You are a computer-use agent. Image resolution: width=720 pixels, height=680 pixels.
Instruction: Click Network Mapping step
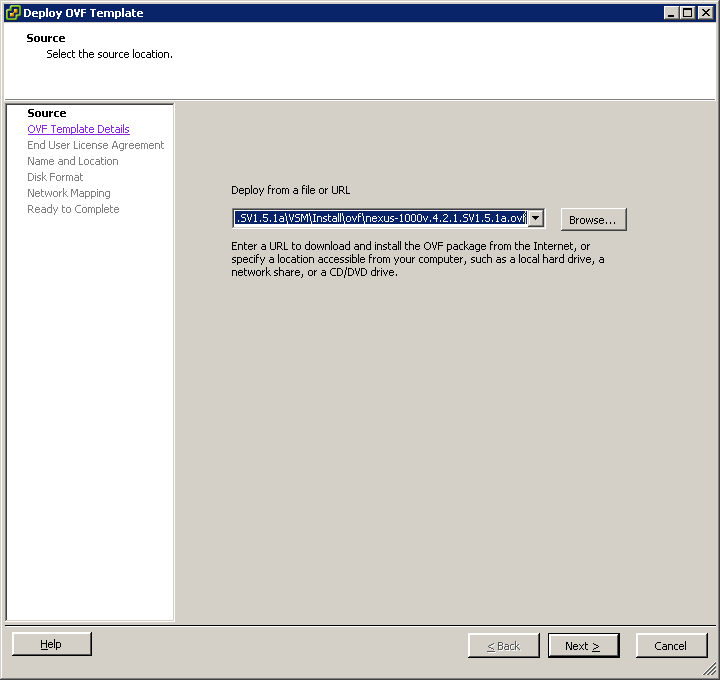coord(69,193)
